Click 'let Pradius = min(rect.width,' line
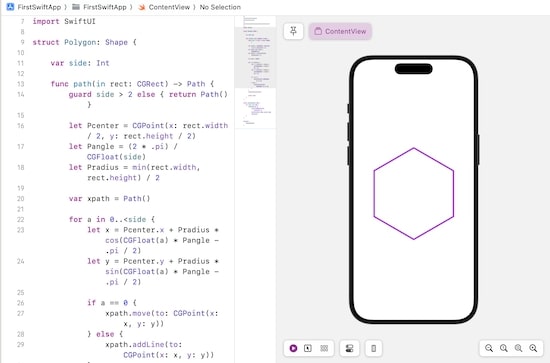 pos(134,167)
